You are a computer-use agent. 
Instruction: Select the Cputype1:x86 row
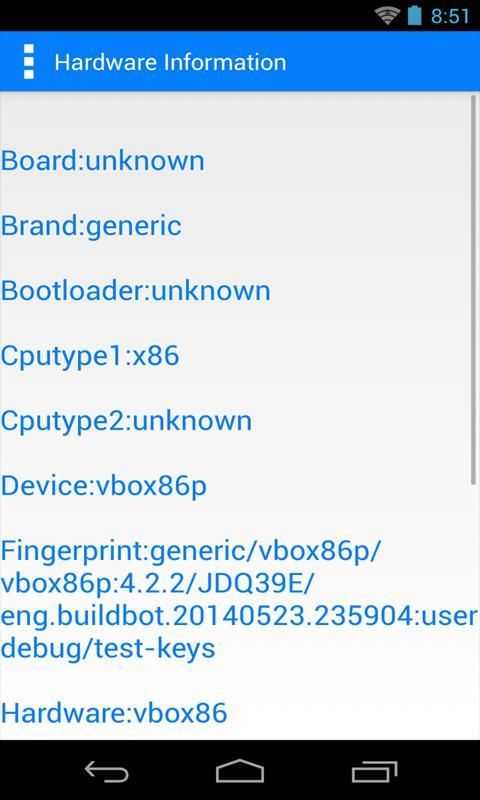90,356
